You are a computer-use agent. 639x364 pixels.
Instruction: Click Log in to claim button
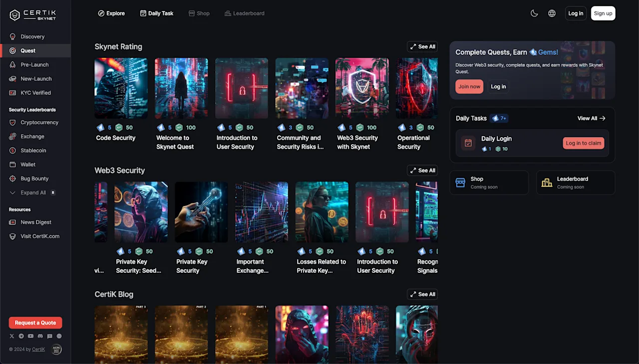(x=584, y=143)
